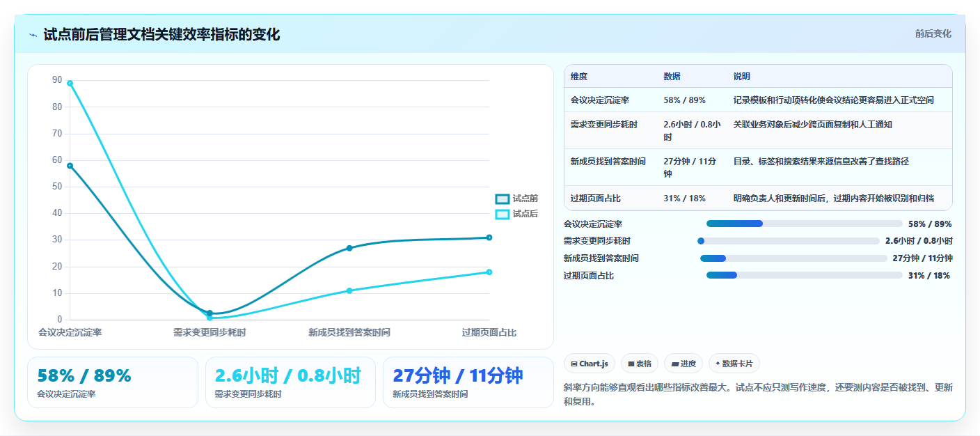Toggle the 试点后 legend swatch
The image size is (980, 436).
(503, 214)
